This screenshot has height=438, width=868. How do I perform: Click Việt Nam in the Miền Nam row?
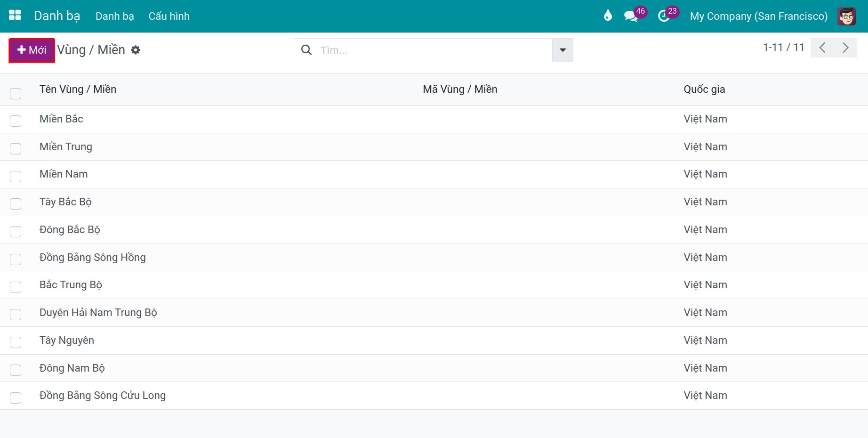706,174
